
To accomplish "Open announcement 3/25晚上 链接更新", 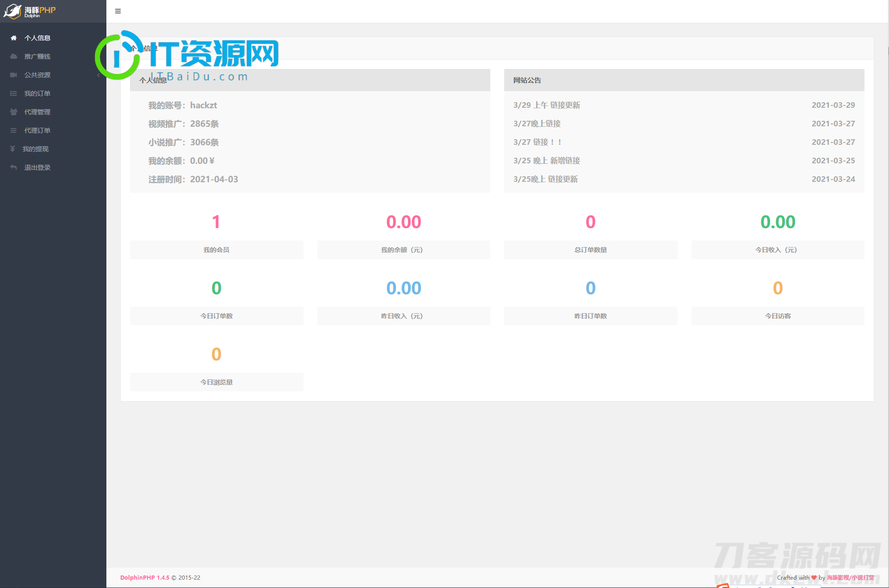I will (x=545, y=179).
